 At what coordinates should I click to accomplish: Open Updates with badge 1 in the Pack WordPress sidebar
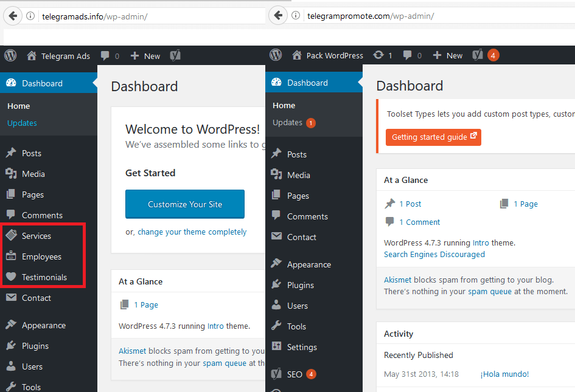[294, 123]
